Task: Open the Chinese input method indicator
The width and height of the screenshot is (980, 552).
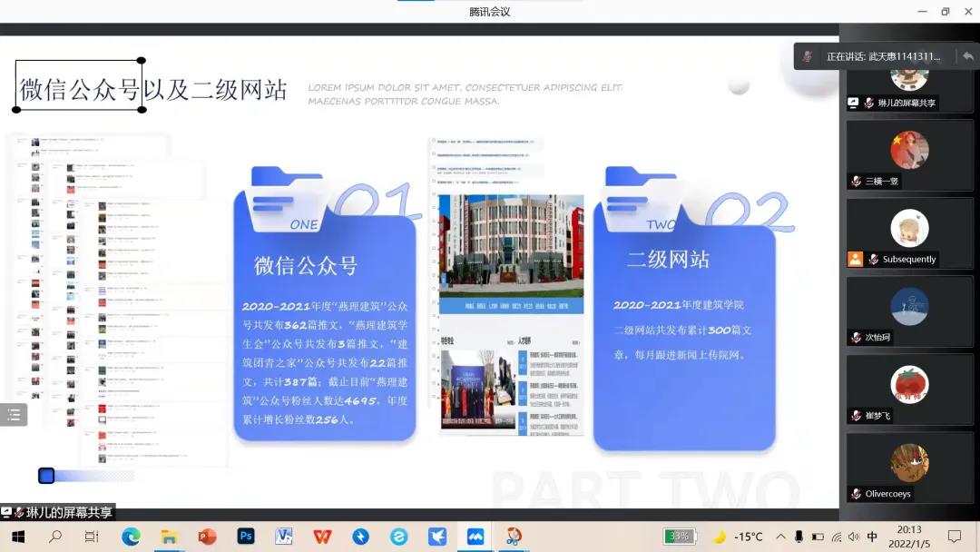Action: tap(872, 537)
